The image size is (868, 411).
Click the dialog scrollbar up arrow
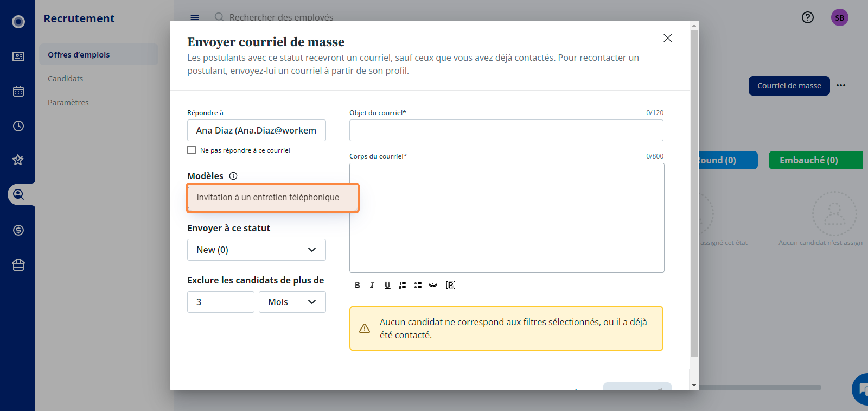point(694,25)
